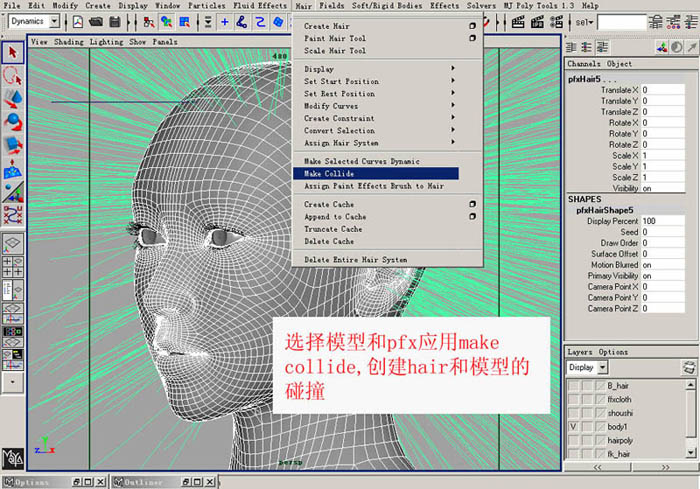Toggle the joints selection mask icon

(242, 21)
